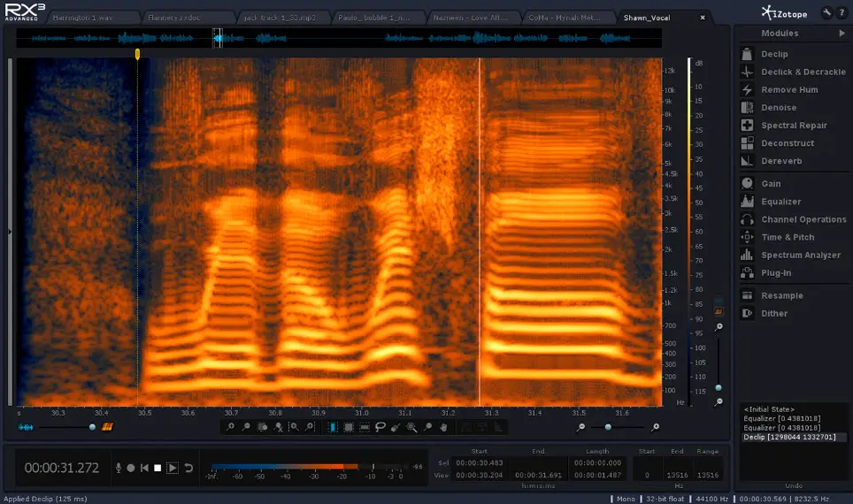Screen dimensions: 853x504
Task: Click the small orange spectrogram icon beside dB scale
Action: [x=719, y=311]
